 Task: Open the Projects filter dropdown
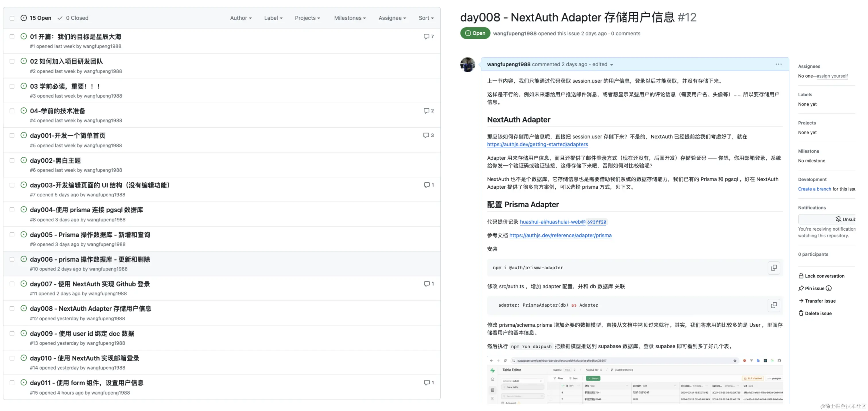click(307, 18)
